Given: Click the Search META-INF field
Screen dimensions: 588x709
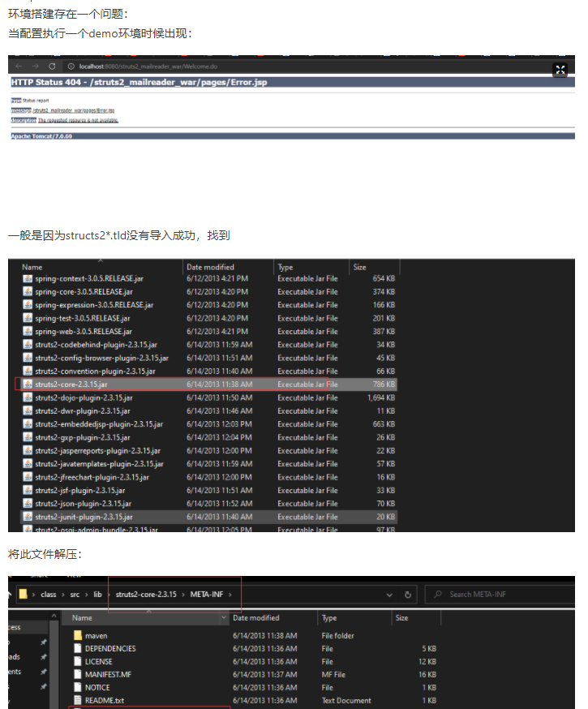Looking at the screenshot, I should tap(500, 594).
